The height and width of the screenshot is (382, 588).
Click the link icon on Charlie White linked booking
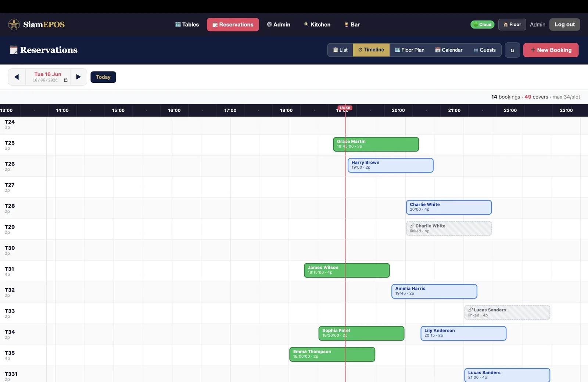point(412,226)
